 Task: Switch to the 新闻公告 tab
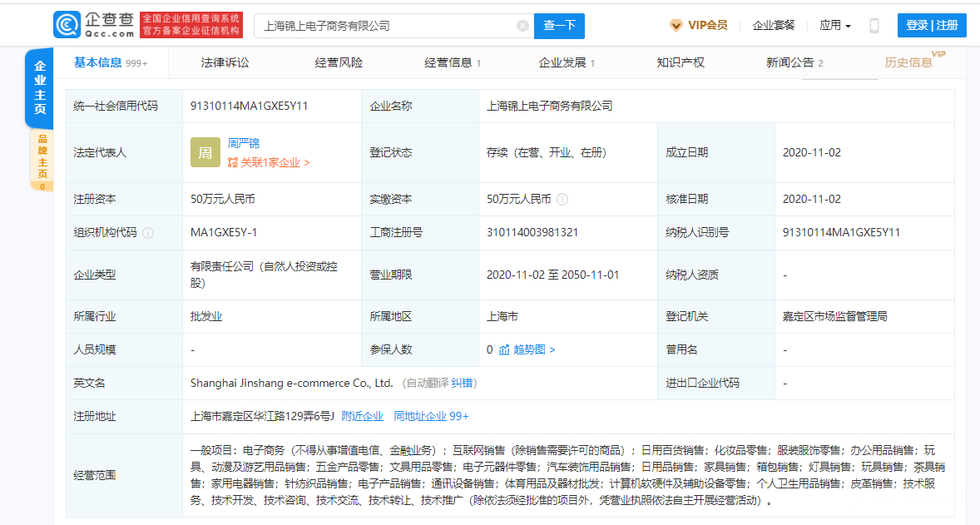(x=794, y=62)
